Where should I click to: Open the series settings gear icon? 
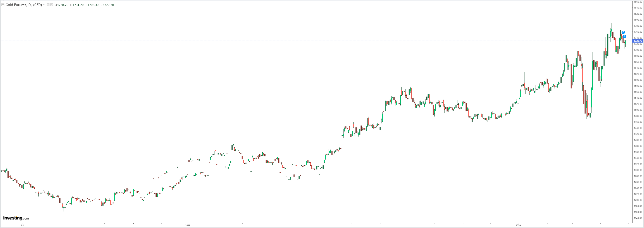(52, 5)
